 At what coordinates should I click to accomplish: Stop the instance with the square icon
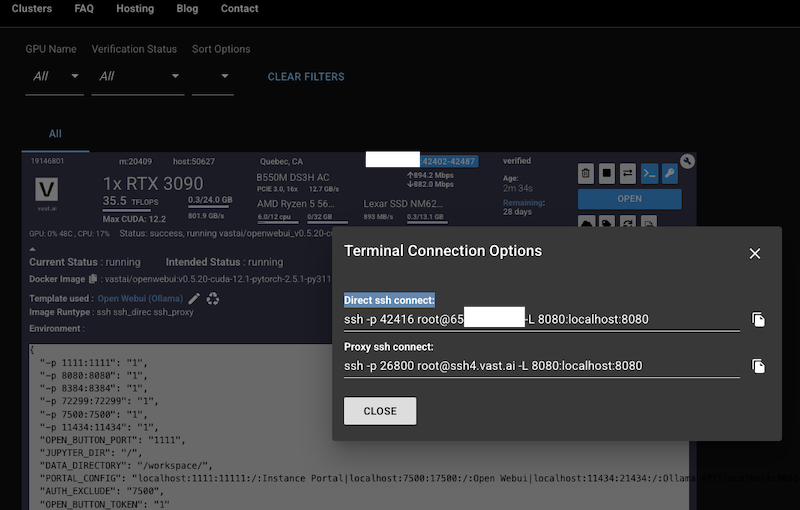(x=607, y=173)
